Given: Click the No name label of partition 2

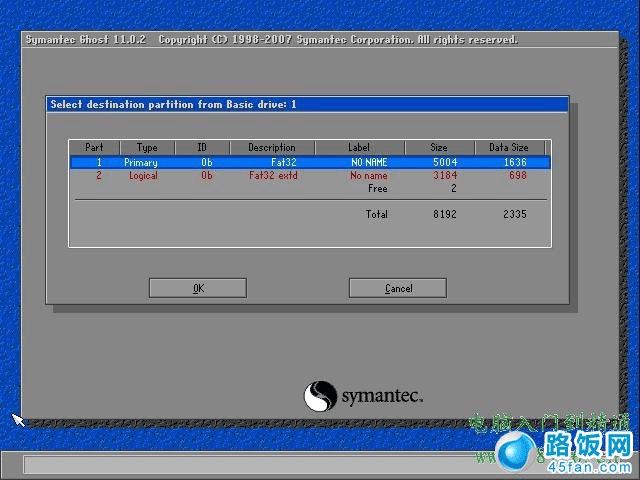Looking at the screenshot, I should point(369,176).
